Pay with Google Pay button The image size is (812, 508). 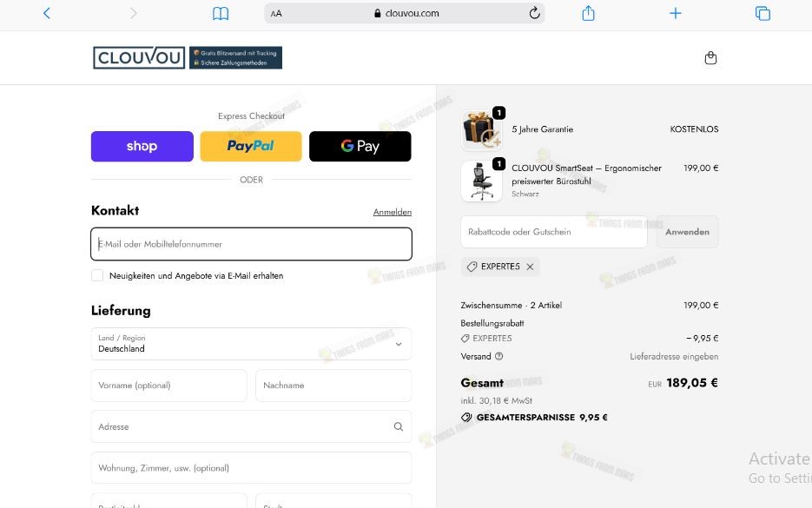point(360,146)
